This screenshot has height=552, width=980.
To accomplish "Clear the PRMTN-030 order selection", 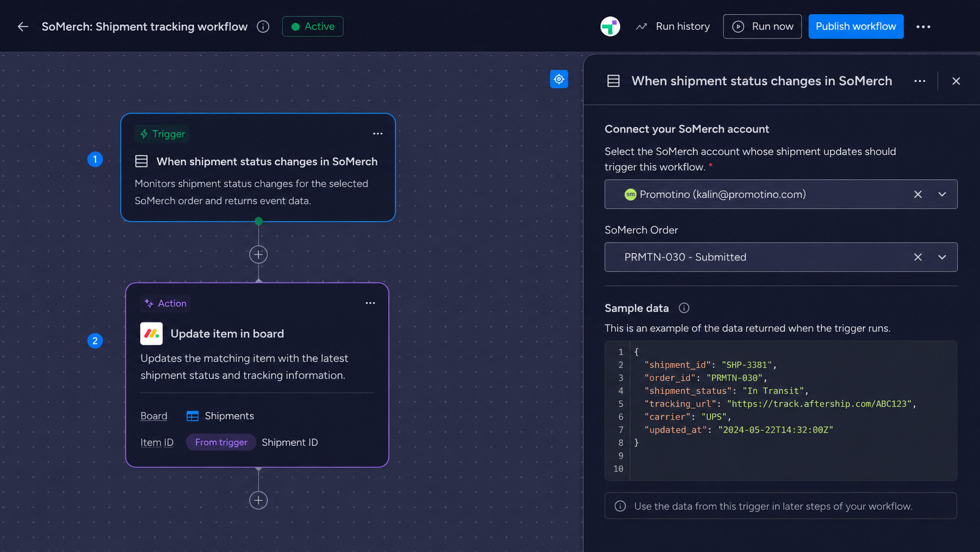I will 918,257.
